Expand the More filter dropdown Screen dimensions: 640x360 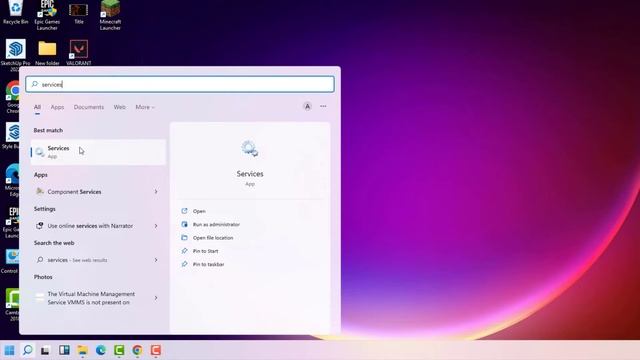click(145, 107)
